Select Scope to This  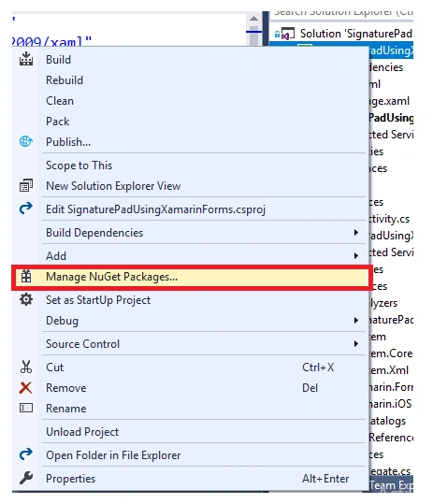(x=190, y=166)
